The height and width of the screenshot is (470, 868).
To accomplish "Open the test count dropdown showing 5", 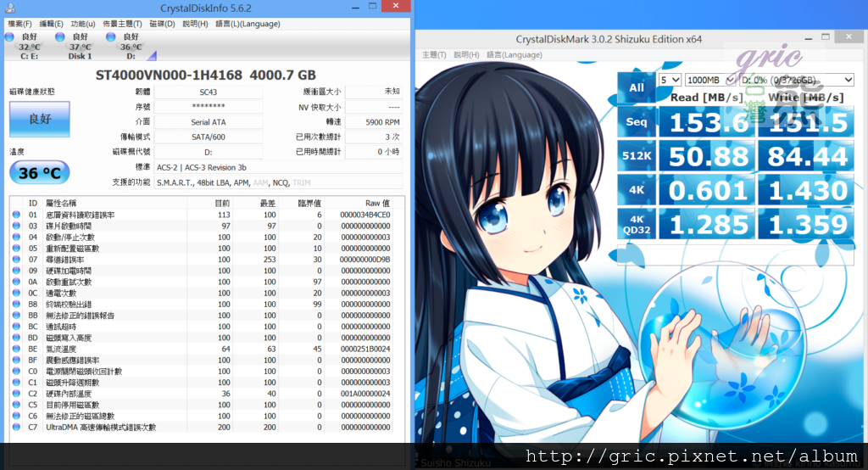I will tap(670, 80).
